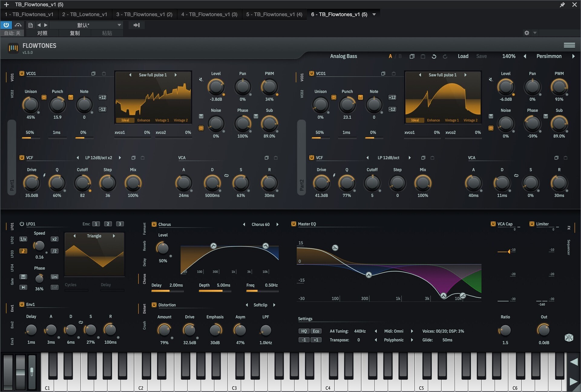Open the Flowtones hamburger menu
This screenshot has height=392, width=581.
tap(569, 45)
